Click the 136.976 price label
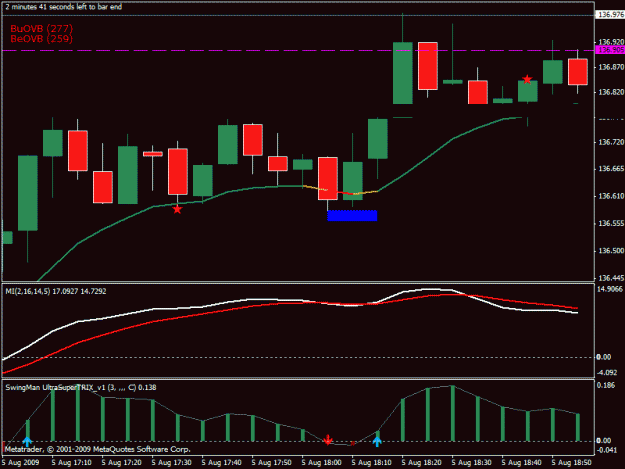Image resolution: width=625 pixels, height=469 pixels. coord(610,15)
